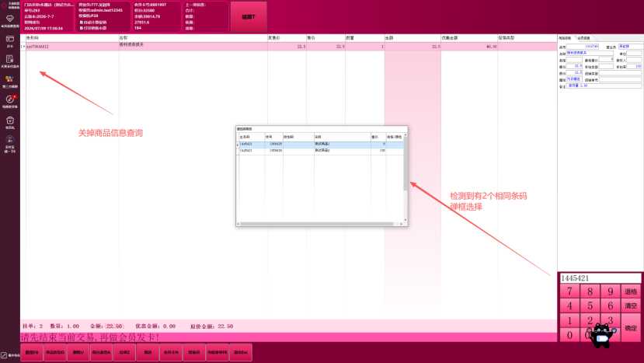Click the card icon in sidebar
Image resolution: width=644 pixels, height=363 pixels.
pos(10,39)
